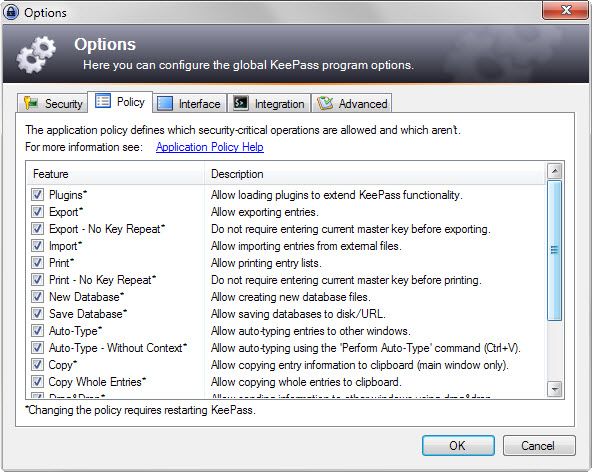Image resolution: width=592 pixels, height=472 pixels.
Task: Uncheck the New Database checkbox
Action: click(37, 296)
